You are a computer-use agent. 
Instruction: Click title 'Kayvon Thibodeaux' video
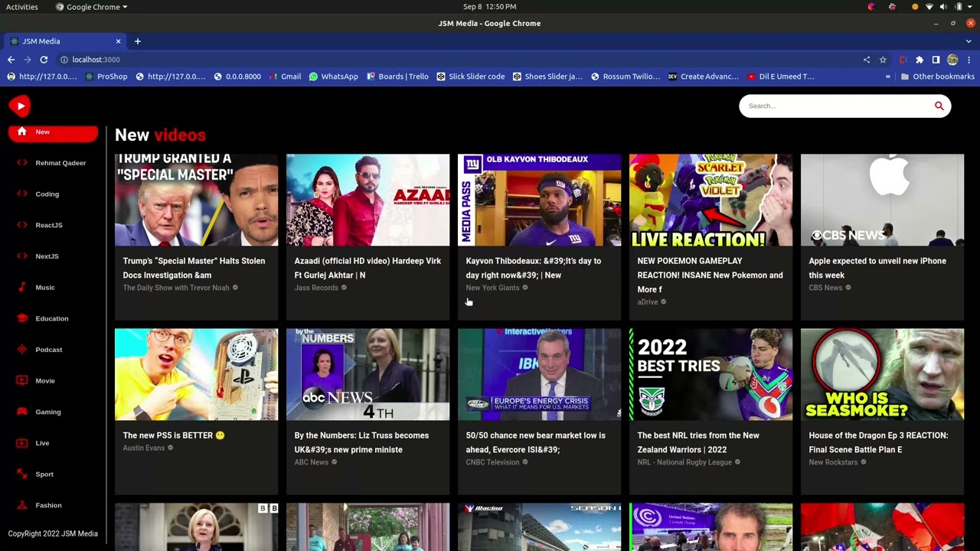coord(534,268)
